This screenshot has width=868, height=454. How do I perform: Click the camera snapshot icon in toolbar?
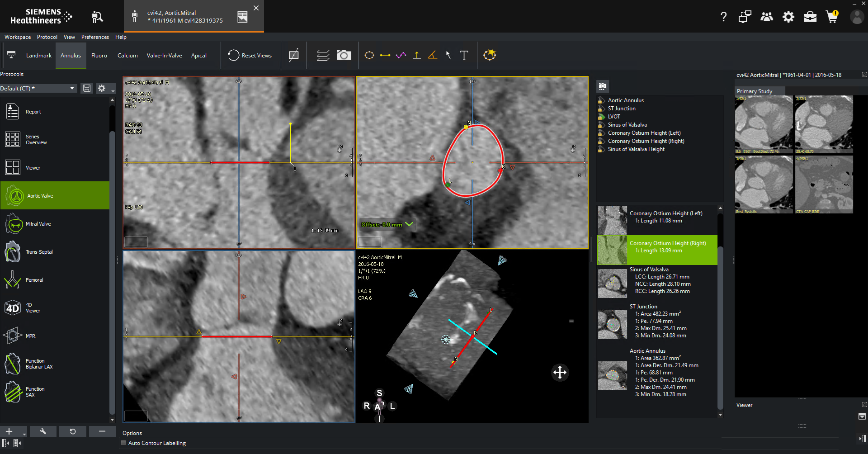point(344,55)
